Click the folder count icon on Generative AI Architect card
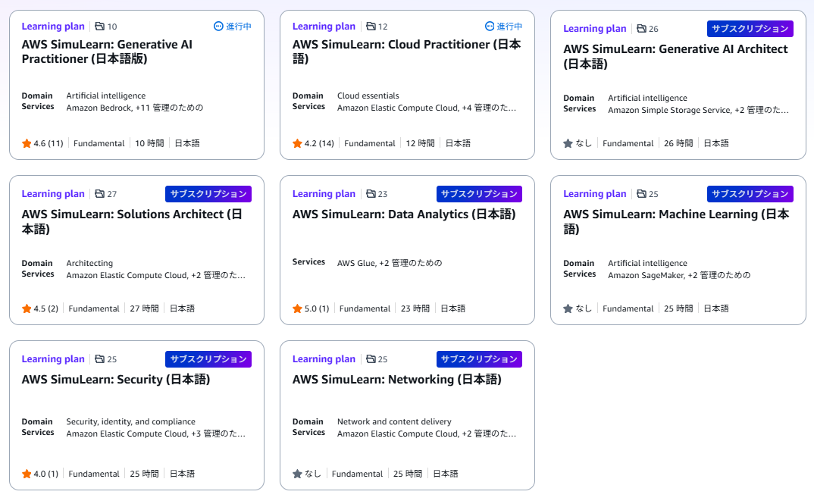 642,29
